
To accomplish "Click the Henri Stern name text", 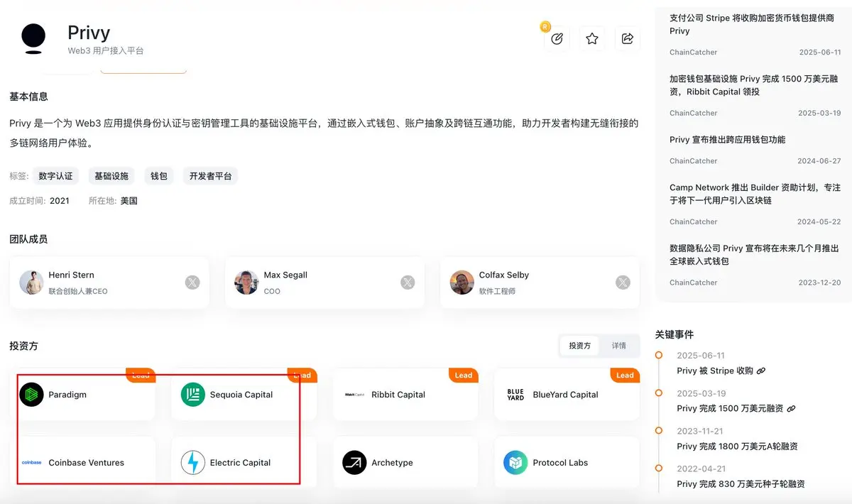I will [71, 275].
